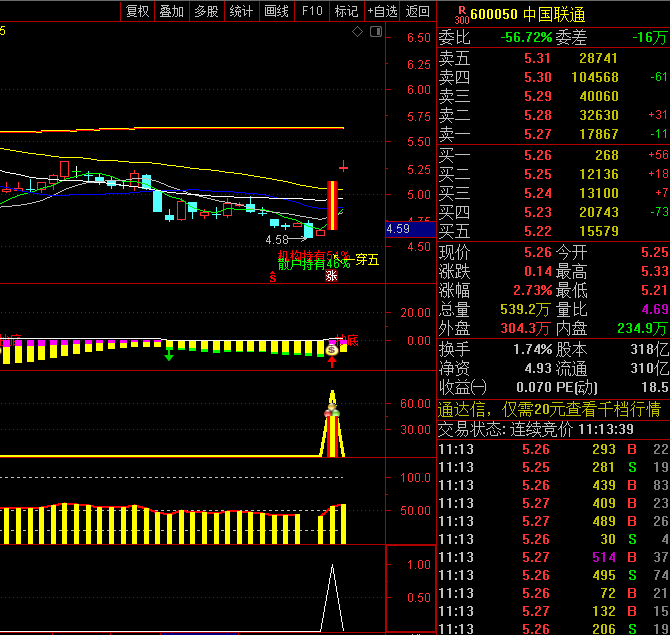Click the traffic-light icon on spike indicator
Image resolution: width=670 pixels, height=635 pixels.
[x=332, y=412]
